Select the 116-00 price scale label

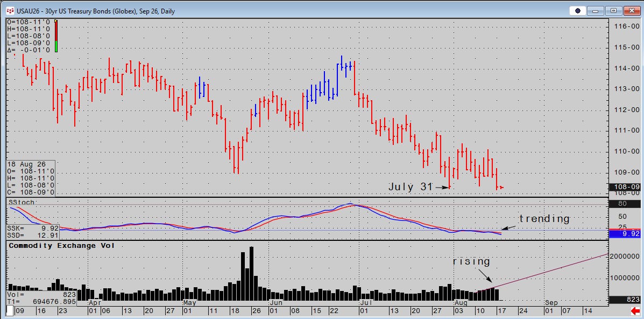click(x=628, y=26)
